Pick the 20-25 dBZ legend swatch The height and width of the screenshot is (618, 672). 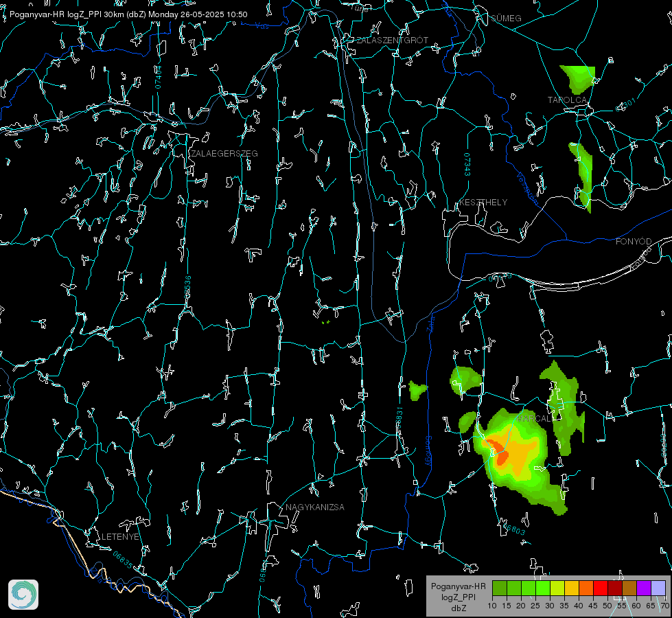[529, 588]
